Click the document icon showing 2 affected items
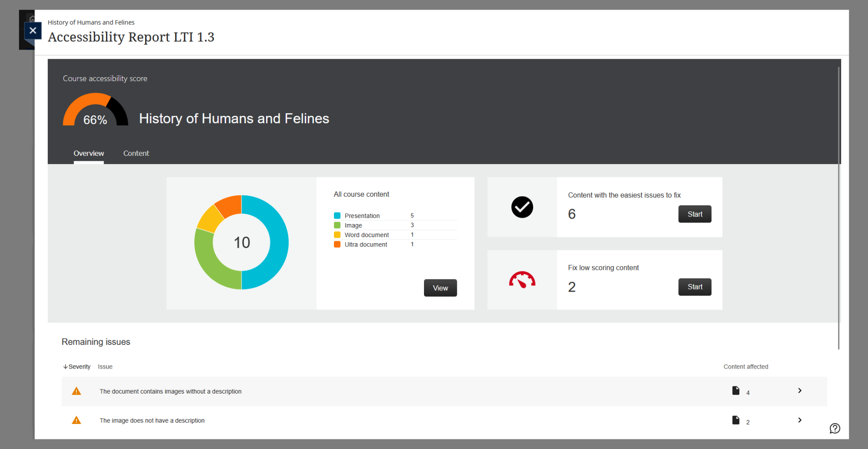Screen dimensions: 868x449 click(x=736, y=420)
